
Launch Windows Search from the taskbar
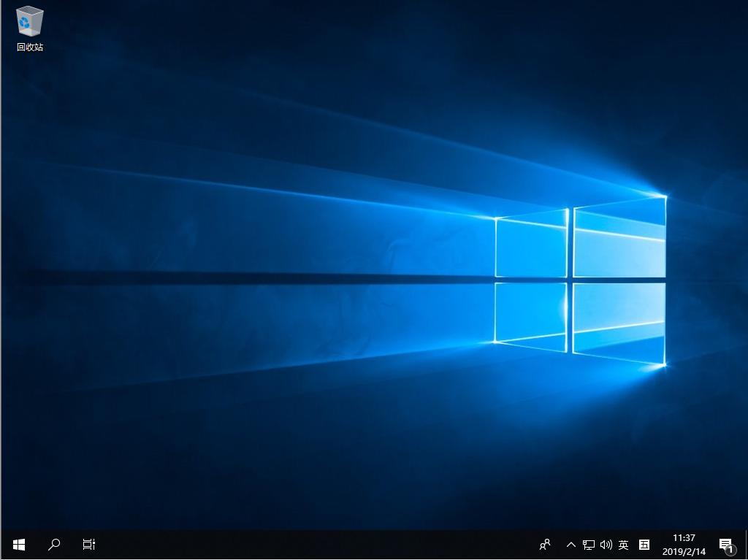[x=54, y=544]
